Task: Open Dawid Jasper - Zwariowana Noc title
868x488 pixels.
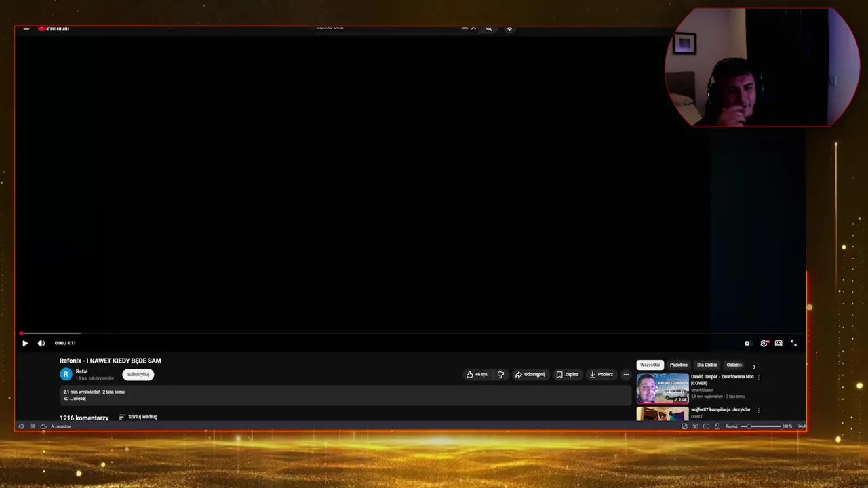Action: click(x=722, y=380)
